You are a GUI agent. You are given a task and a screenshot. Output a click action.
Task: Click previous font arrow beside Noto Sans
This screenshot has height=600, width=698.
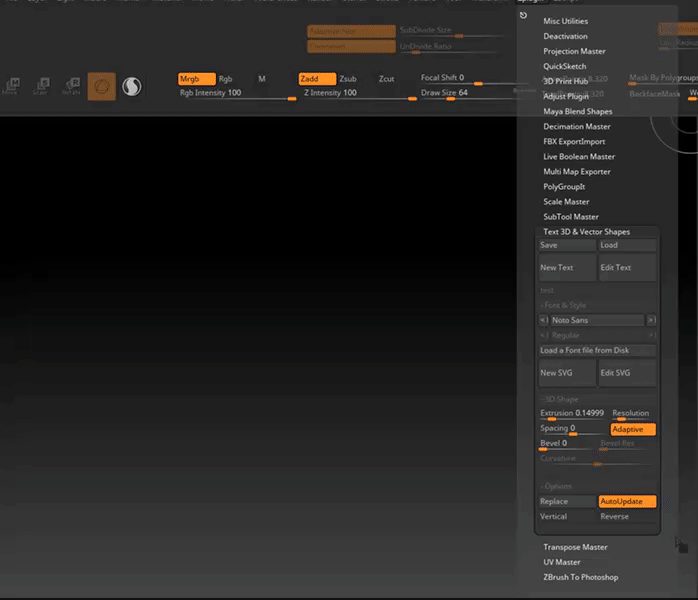[543, 320]
